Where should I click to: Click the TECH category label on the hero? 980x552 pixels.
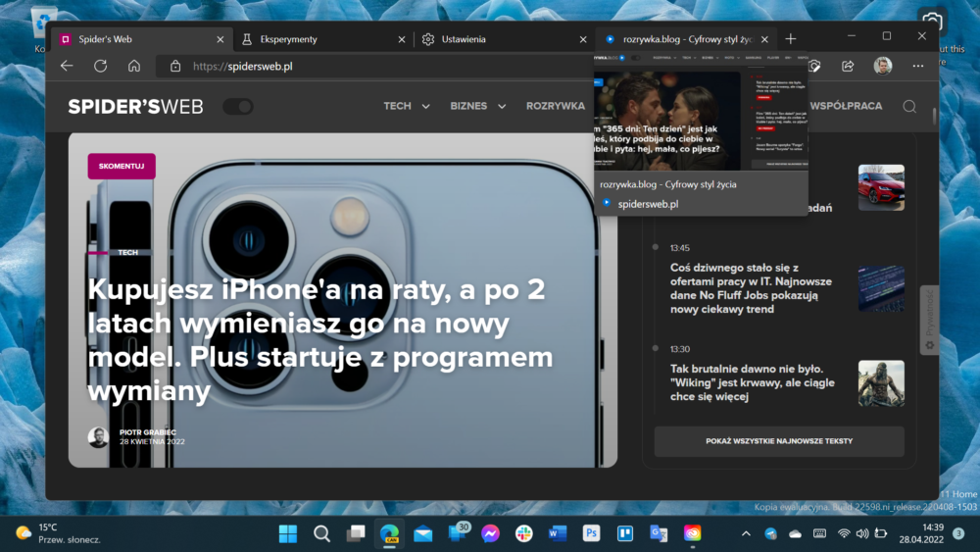point(128,253)
